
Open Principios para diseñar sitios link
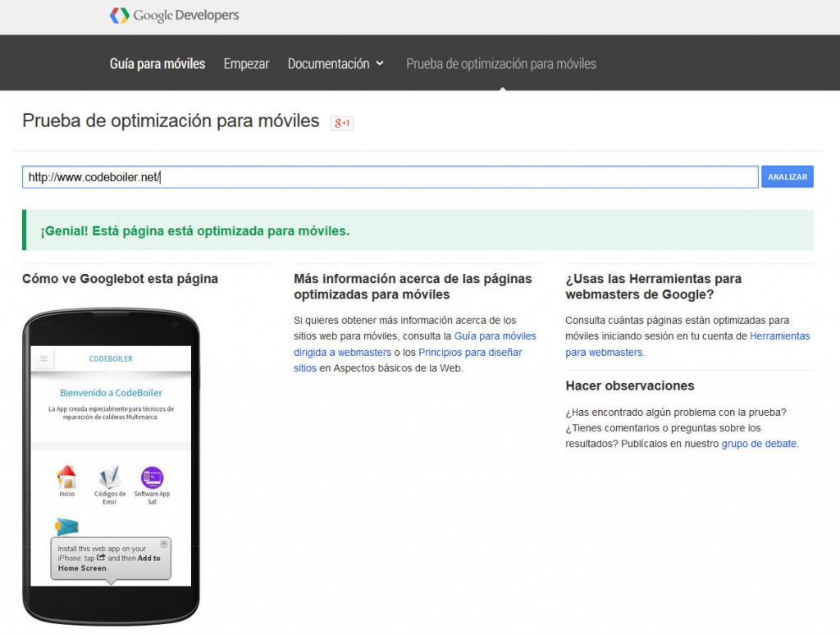pyautogui.click(x=408, y=360)
